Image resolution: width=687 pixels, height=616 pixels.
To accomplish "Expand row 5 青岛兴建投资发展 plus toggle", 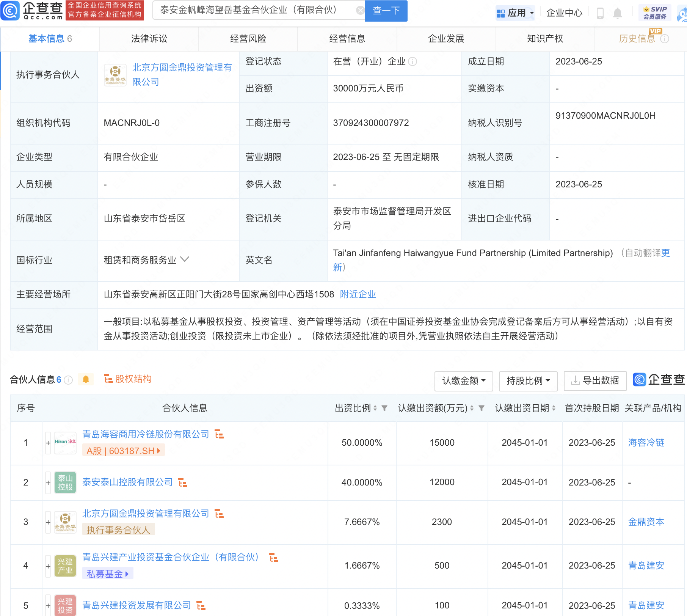I will [48, 605].
